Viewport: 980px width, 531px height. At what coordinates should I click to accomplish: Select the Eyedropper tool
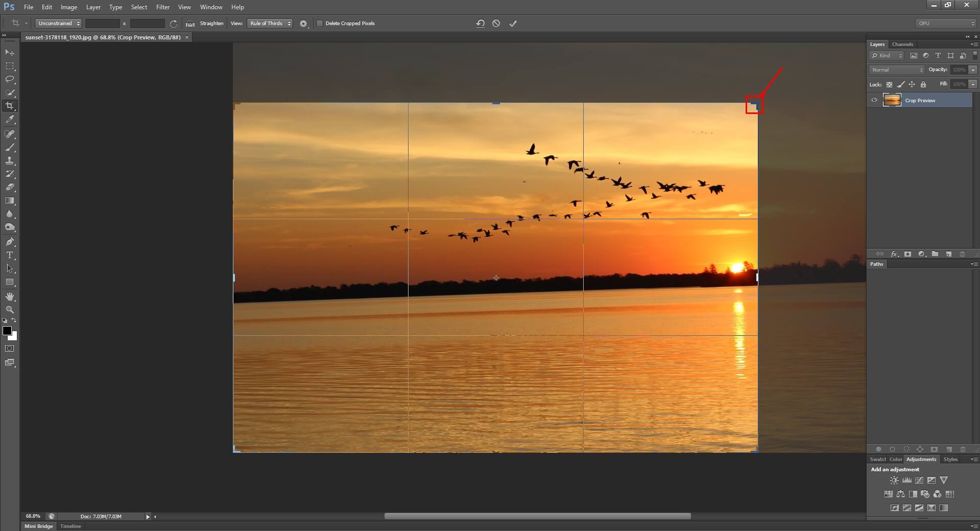coord(10,120)
